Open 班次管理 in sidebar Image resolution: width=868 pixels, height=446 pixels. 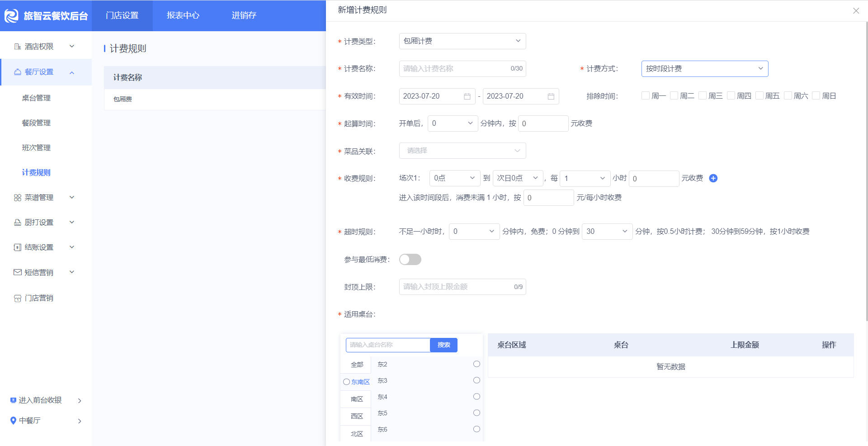36,148
